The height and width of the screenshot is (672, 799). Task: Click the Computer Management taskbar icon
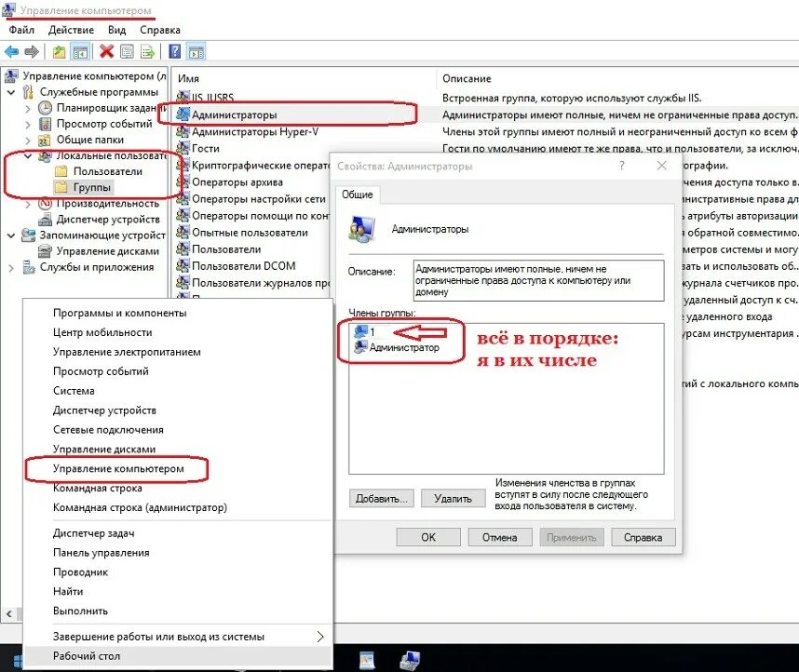click(409, 660)
